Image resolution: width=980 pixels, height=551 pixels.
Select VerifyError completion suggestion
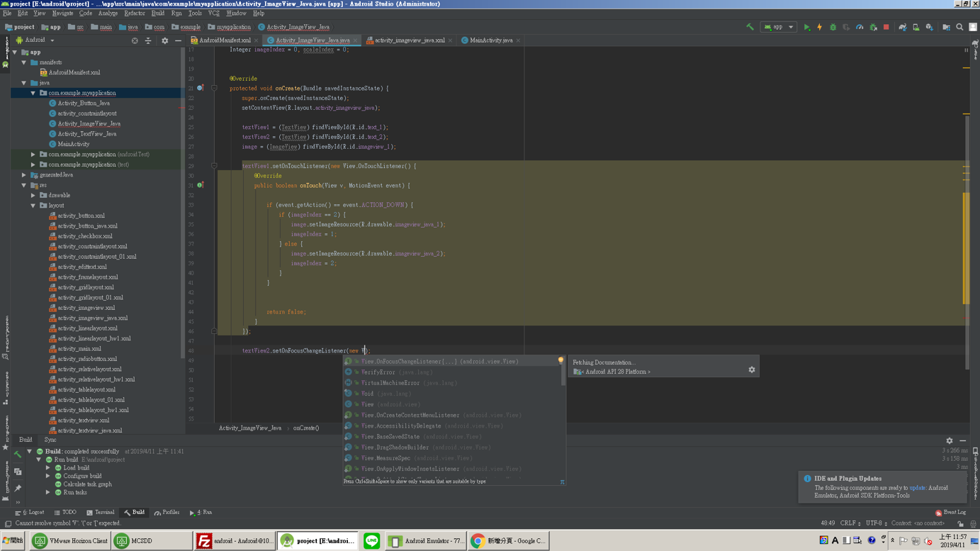(454, 372)
